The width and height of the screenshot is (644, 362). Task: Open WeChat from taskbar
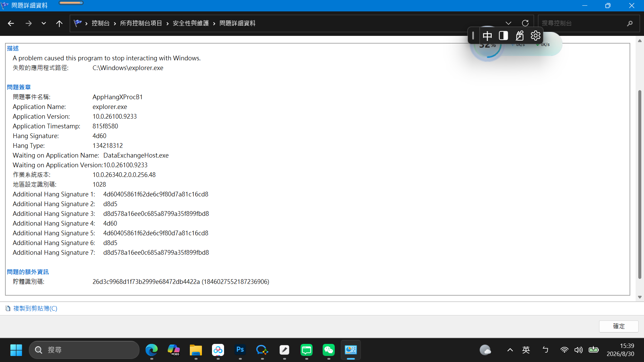click(x=328, y=350)
